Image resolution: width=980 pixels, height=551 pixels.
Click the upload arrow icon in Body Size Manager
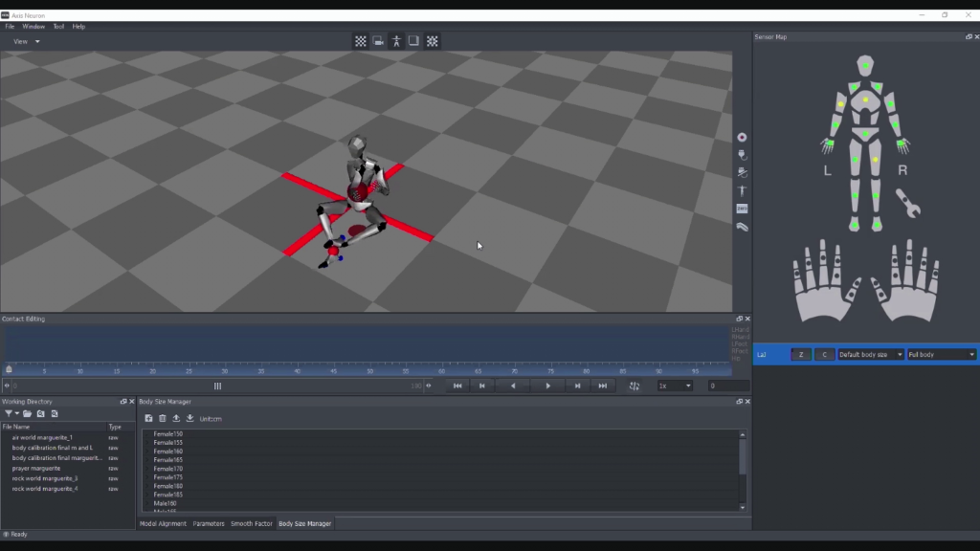tap(176, 419)
